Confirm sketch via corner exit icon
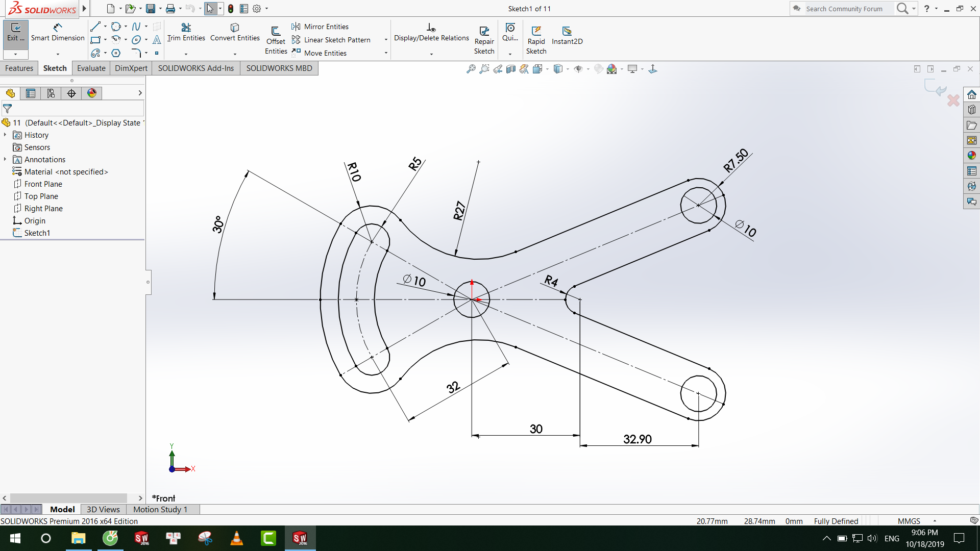 pos(936,88)
